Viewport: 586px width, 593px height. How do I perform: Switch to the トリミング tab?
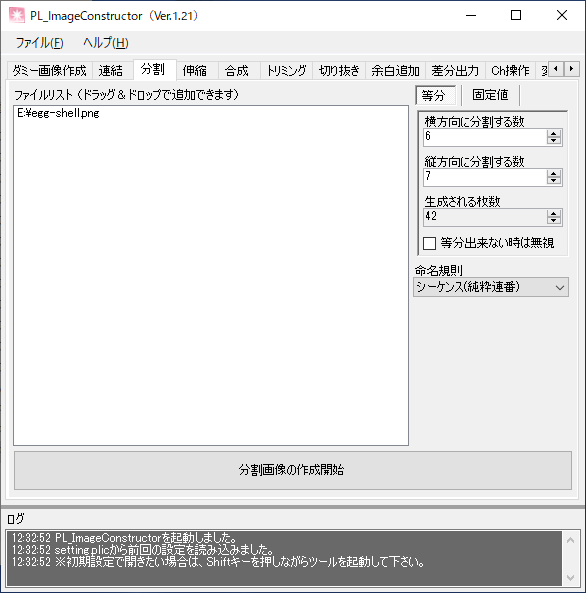(286, 71)
